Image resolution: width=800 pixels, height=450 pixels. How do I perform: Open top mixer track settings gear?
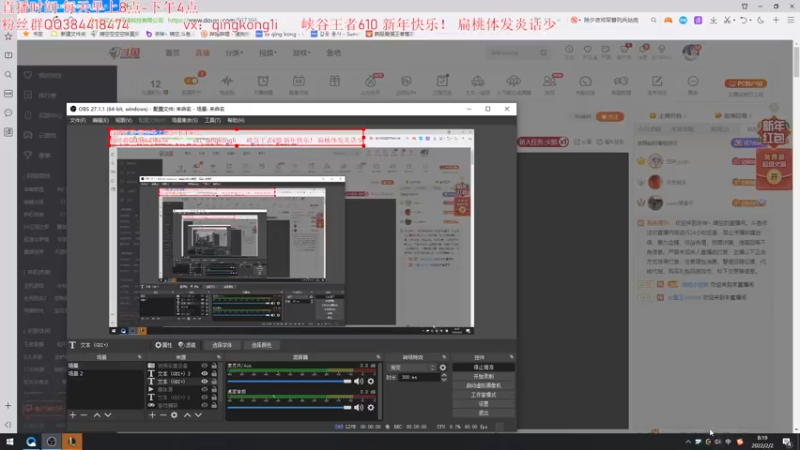click(371, 381)
